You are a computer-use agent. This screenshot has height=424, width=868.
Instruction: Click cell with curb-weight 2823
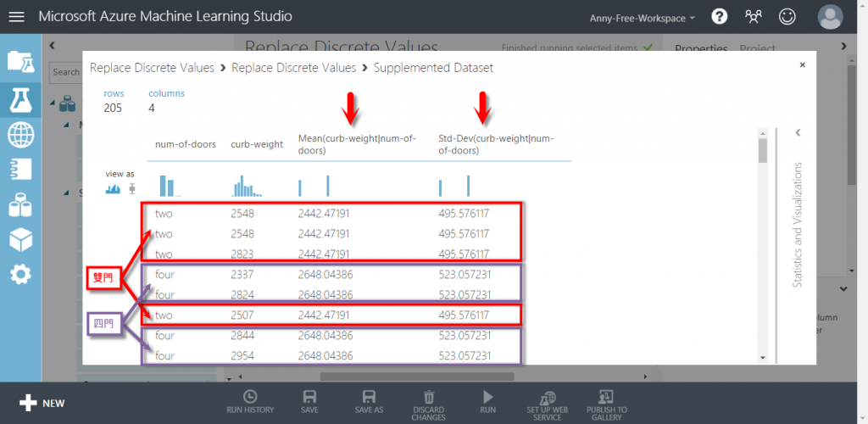242,254
